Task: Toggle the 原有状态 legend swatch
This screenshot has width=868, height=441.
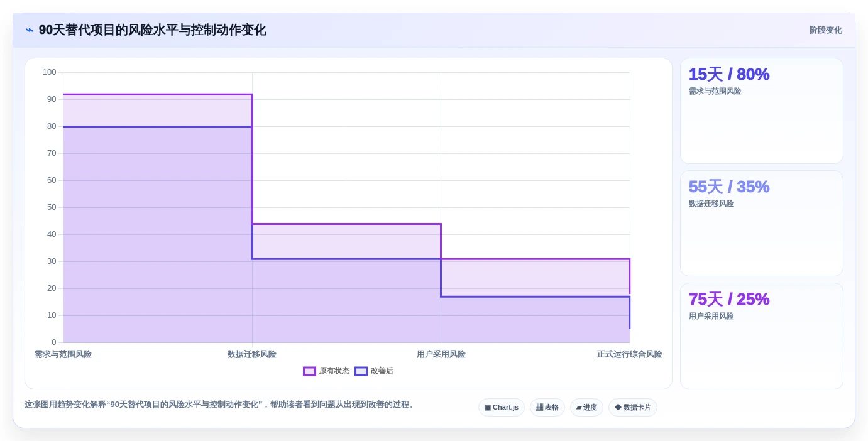Action: pyautogui.click(x=309, y=371)
